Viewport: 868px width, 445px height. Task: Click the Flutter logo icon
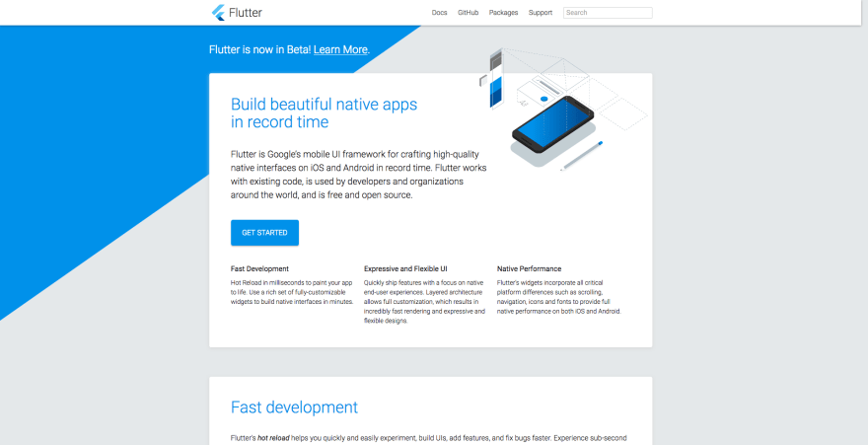(x=218, y=12)
